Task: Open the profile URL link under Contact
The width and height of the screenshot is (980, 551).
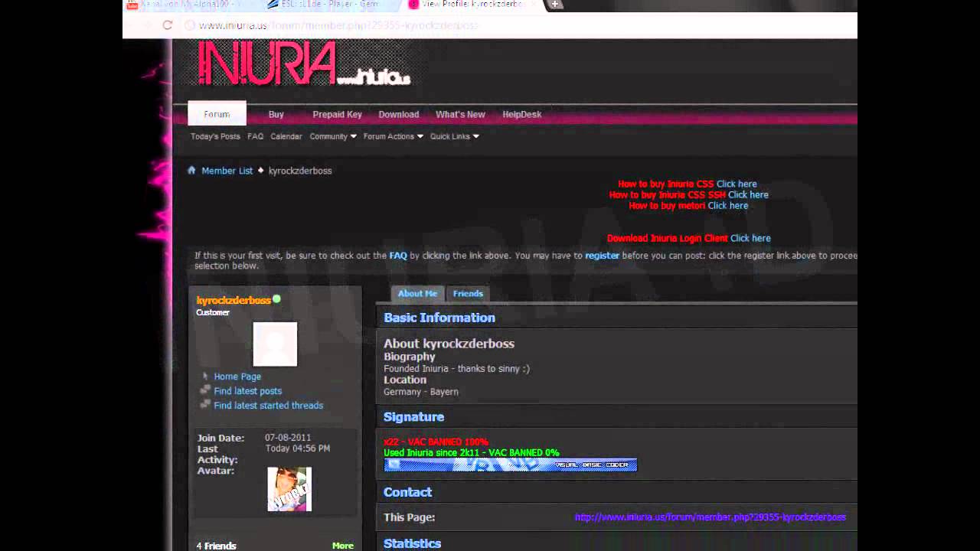Action: 710,517
